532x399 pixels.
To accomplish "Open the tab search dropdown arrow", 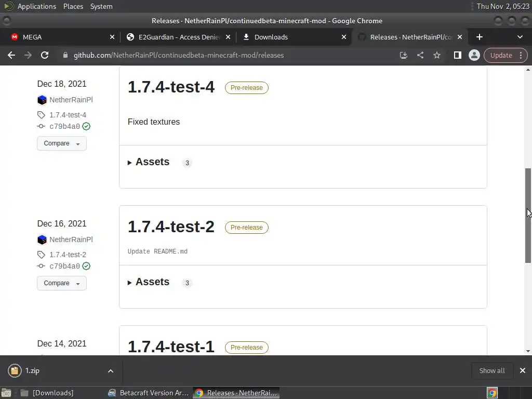I will click(x=520, y=37).
